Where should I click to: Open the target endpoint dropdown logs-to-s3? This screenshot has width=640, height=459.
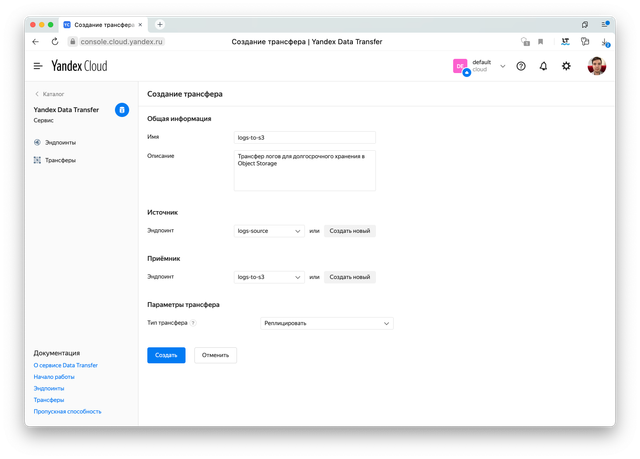269,277
